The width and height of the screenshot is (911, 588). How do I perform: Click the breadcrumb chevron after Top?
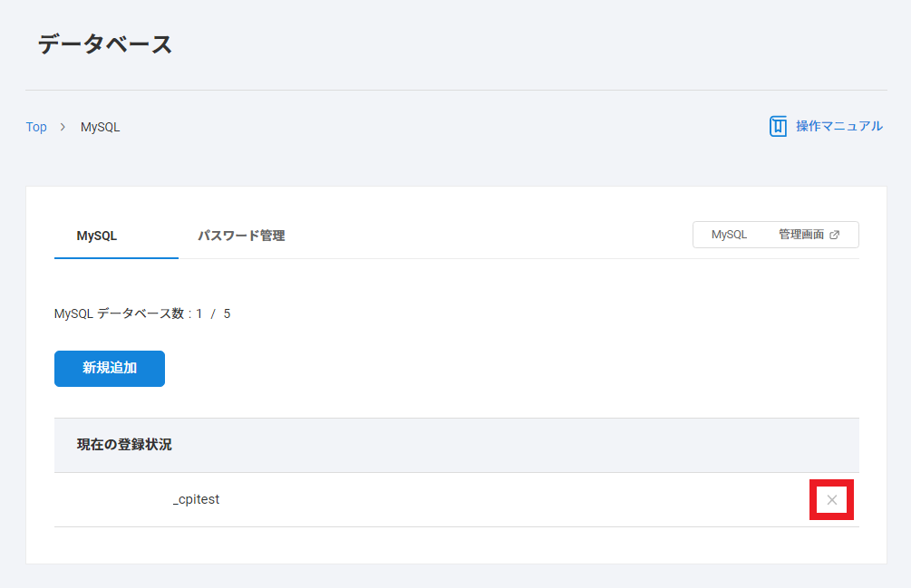63,127
